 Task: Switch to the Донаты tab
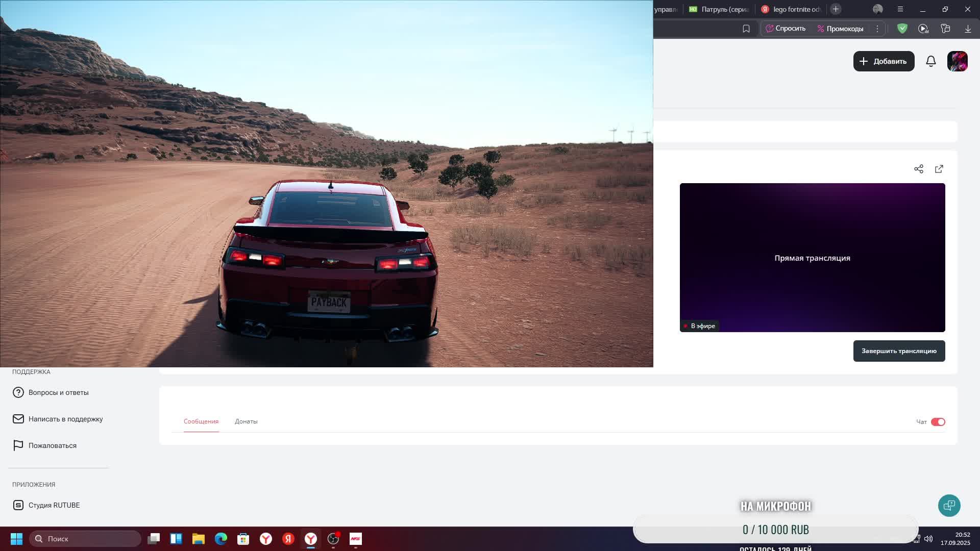[x=246, y=421]
